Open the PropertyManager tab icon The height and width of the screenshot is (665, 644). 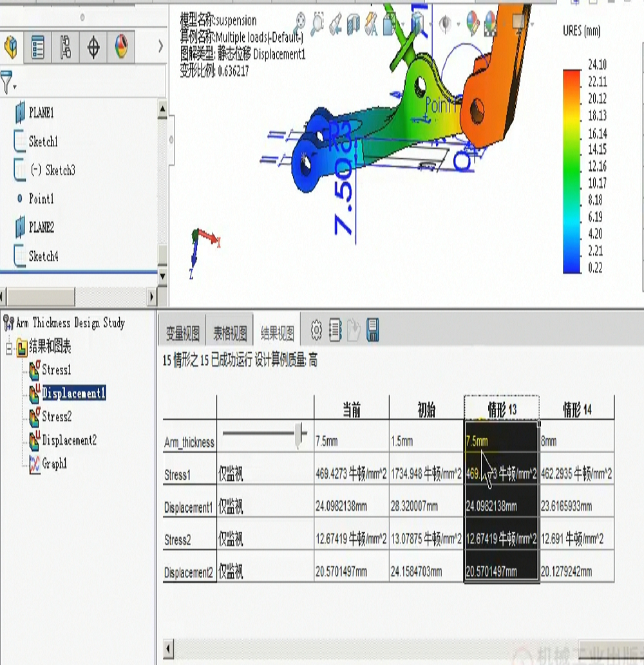39,47
